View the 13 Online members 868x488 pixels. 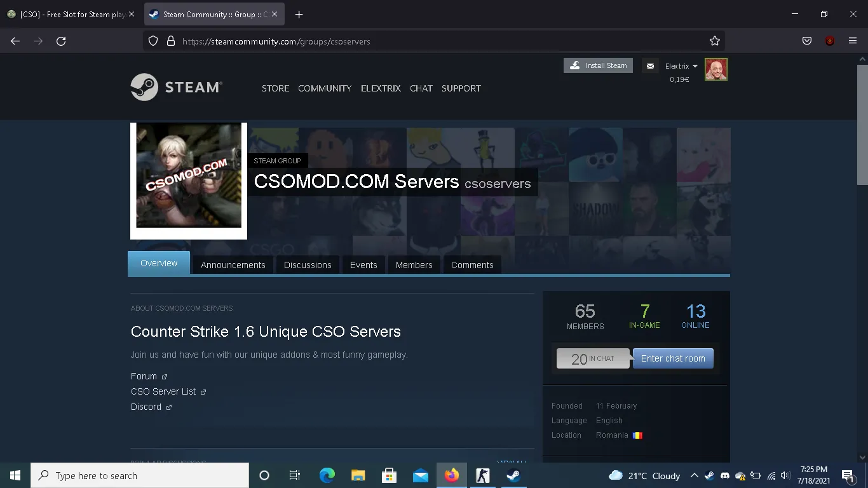click(x=696, y=316)
